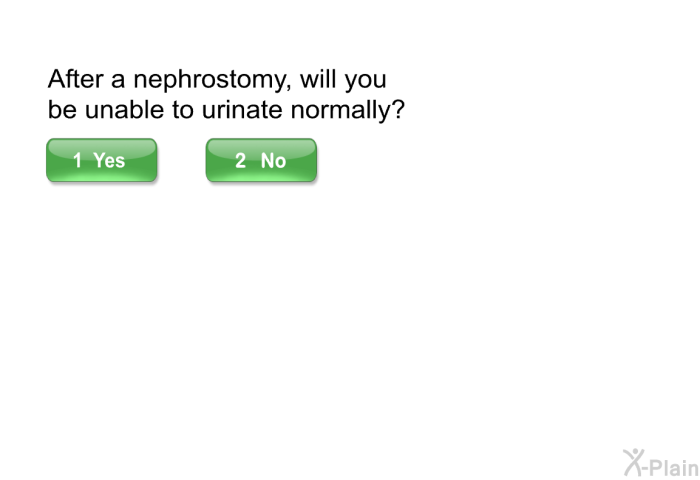Viewport: 700px width, 480px height.
Task: Click the number 2 on the No button
Action: pyautogui.click(x=240, y=160)
